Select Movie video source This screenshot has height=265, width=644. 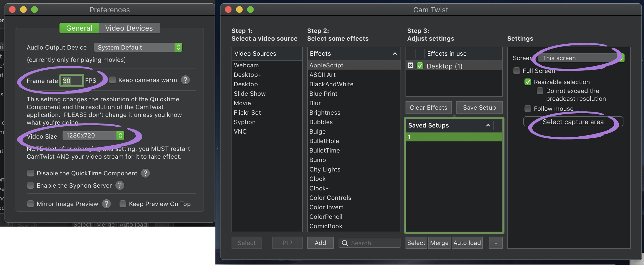(x=267, y=103)
